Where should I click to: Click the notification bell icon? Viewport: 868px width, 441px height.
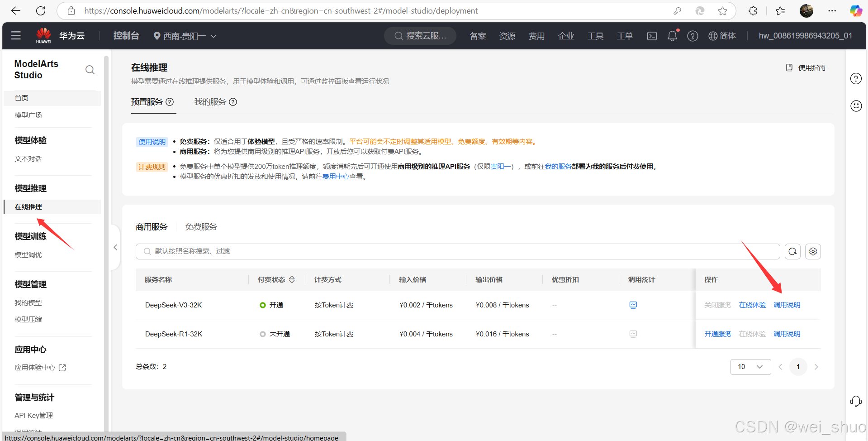tap(672, 36)
